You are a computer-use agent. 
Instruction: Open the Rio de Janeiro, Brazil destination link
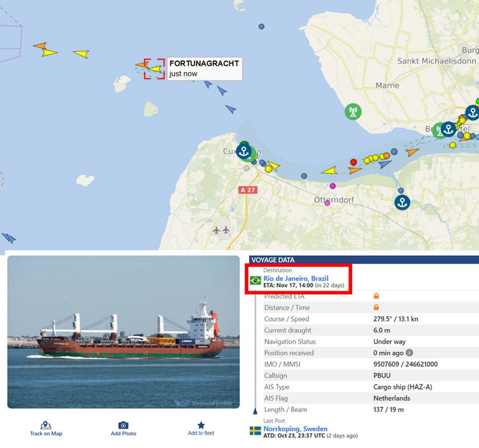pos(296,278)
